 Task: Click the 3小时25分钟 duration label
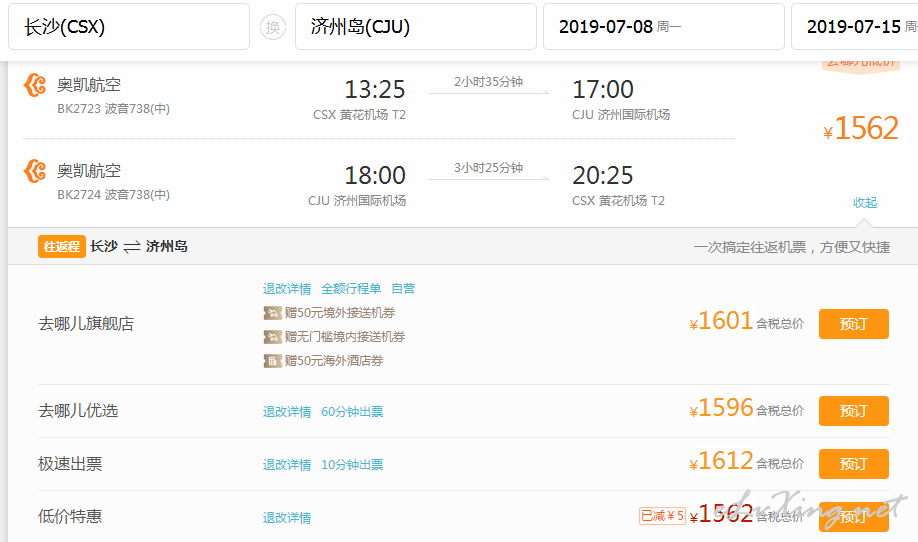point(488,168)
